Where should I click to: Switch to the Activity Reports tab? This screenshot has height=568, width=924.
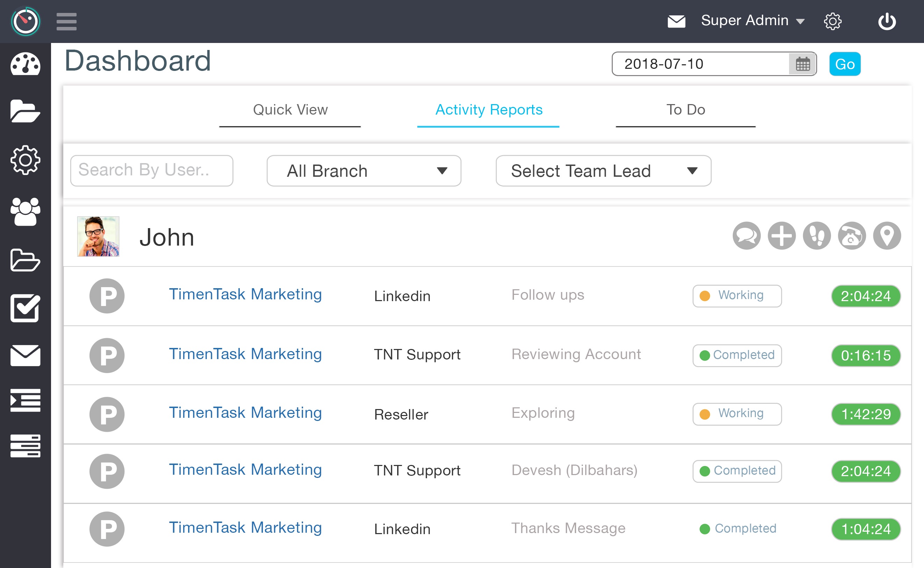pyautogui.click(x=489, y=110)
